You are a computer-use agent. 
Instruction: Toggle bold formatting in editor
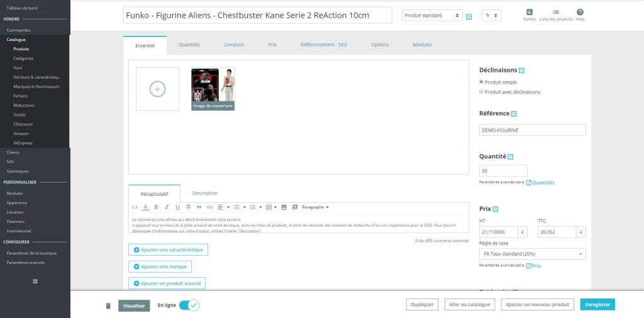pyautogui.click(x=156, y=207)
